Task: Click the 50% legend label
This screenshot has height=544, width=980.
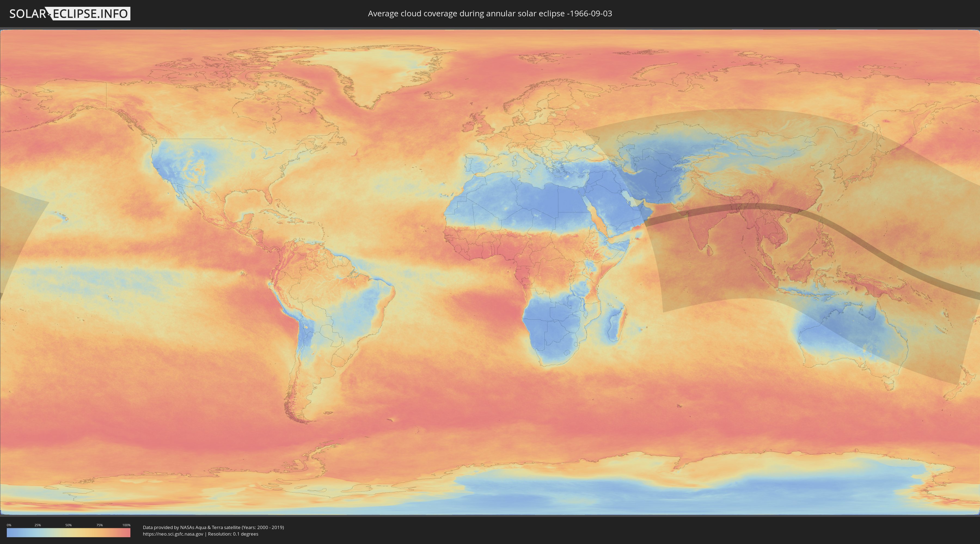Action: 69,525
